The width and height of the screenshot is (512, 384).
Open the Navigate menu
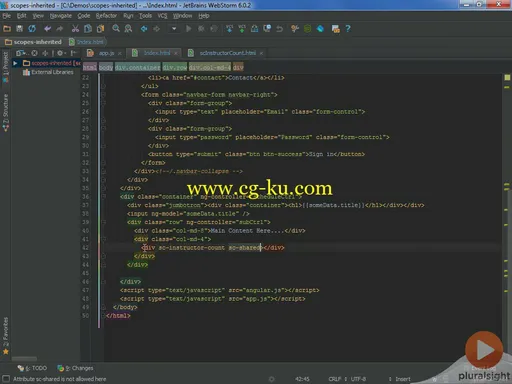click(61, 16)
